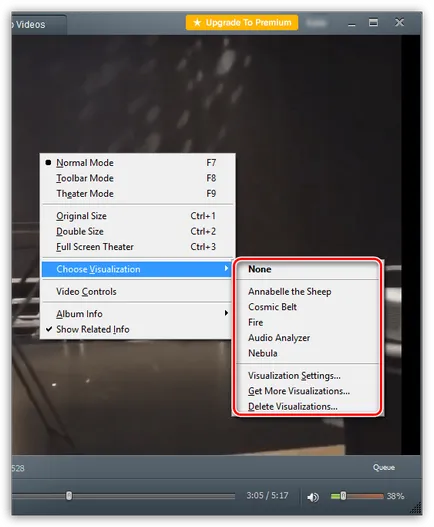Switch to Toolbar Mode

pos(138,178)
